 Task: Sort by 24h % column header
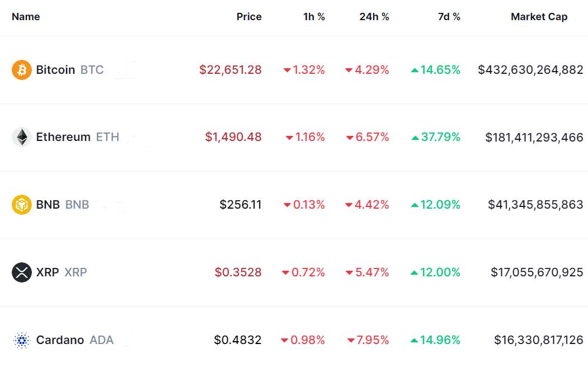coord(374,17)
